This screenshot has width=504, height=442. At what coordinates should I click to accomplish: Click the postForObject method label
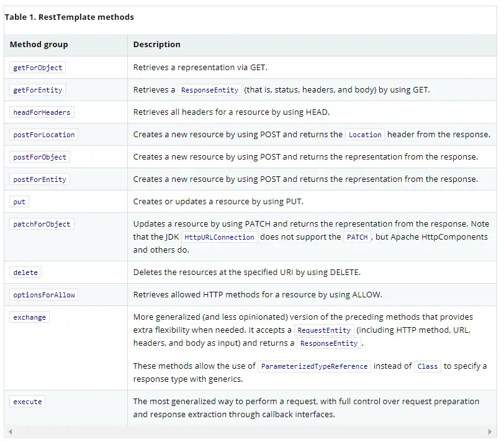pos(40,157)
